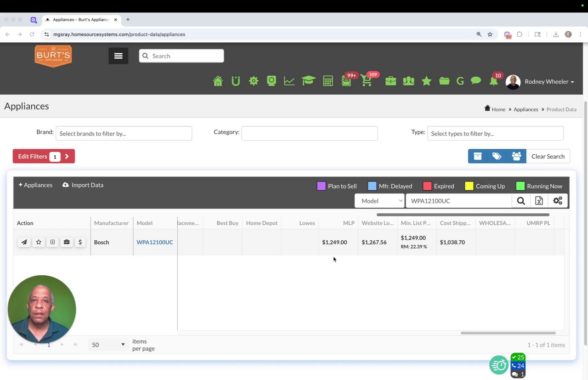This screenshot has width=588, height=380.
Task: Open grid settings cogs icon
Action: coord(558,201)
